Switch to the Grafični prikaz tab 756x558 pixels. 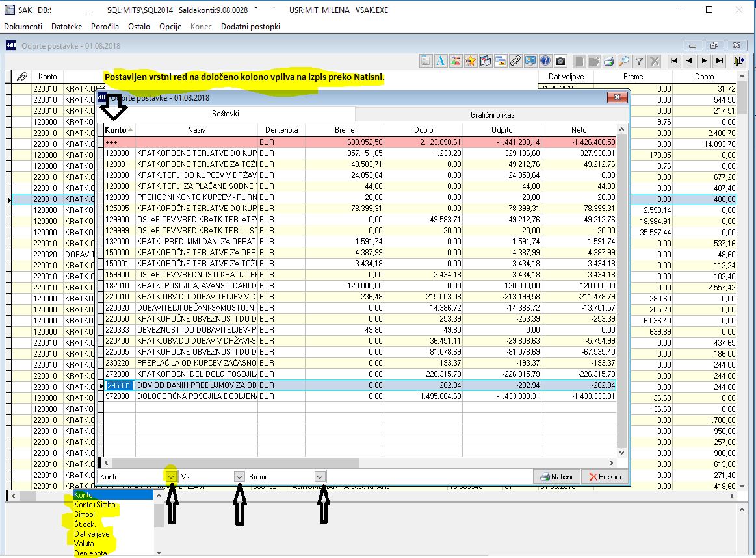point(492,115)
